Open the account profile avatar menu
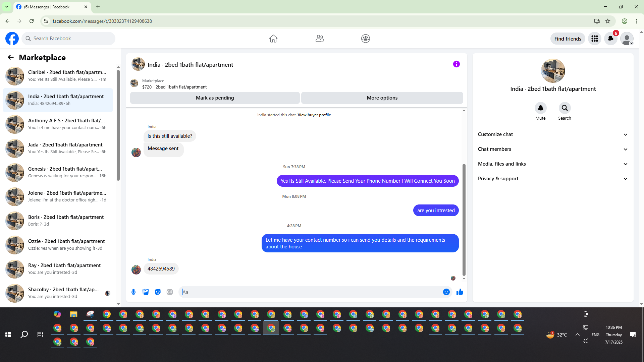 (x=627, y=39)
